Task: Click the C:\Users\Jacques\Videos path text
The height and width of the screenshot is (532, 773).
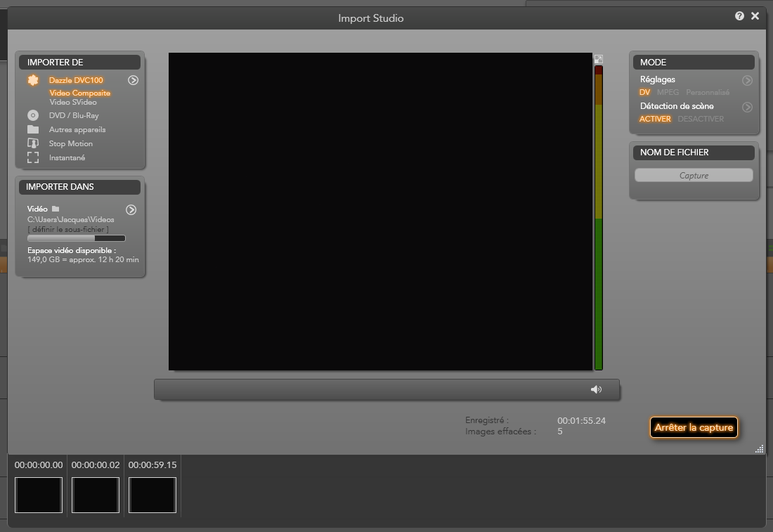Action: (70, 219)
